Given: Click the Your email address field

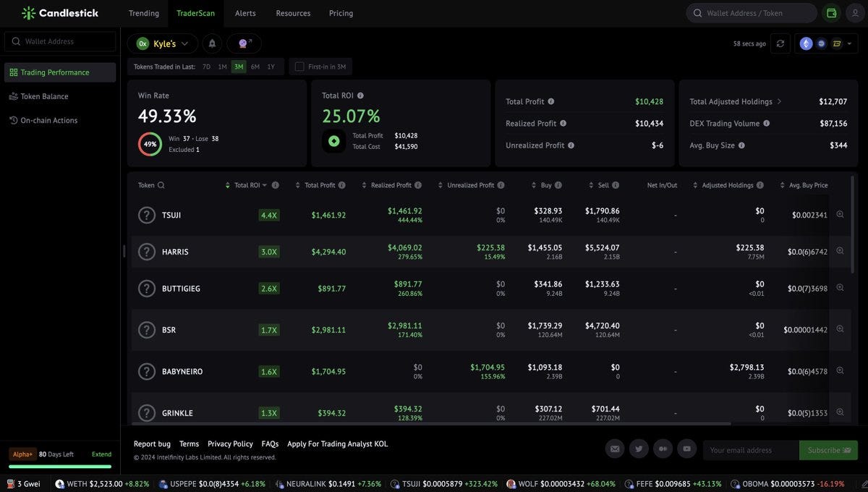Looking at the screenshot, I should pos(751,450).
